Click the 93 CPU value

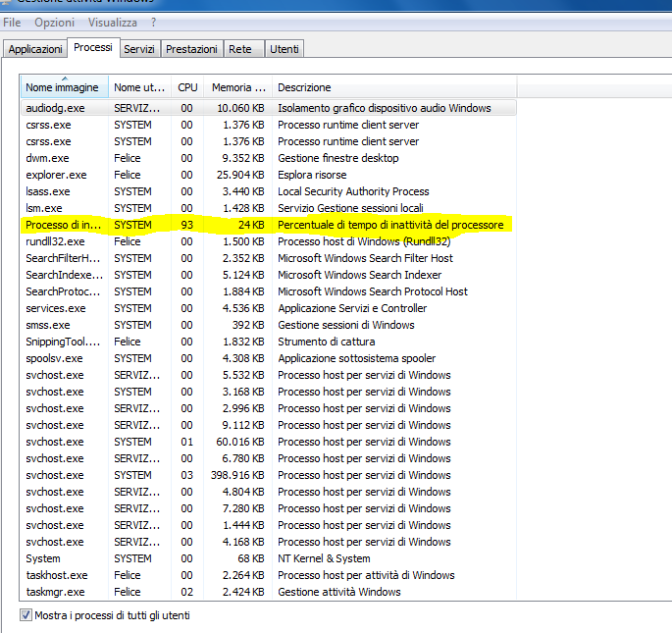point(186,225)
